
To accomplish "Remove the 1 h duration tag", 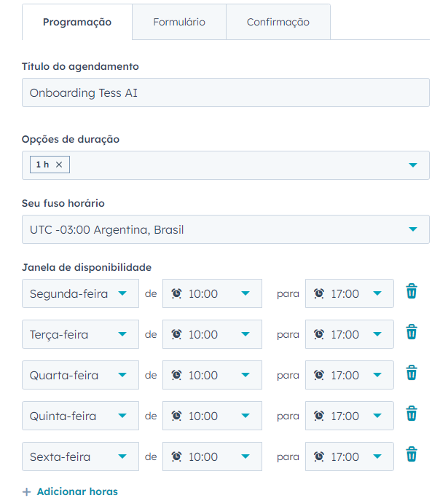I will [59, 165].
